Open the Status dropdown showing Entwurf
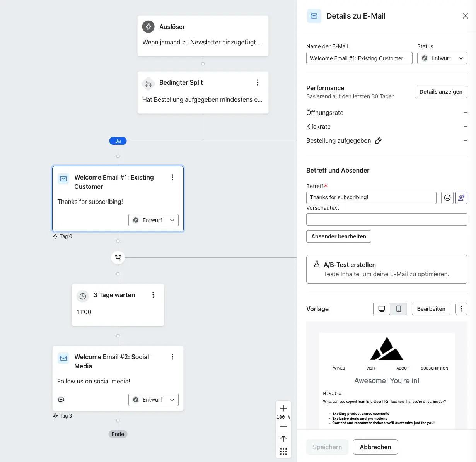The image size is (476, 462). [x=442, y=58]
